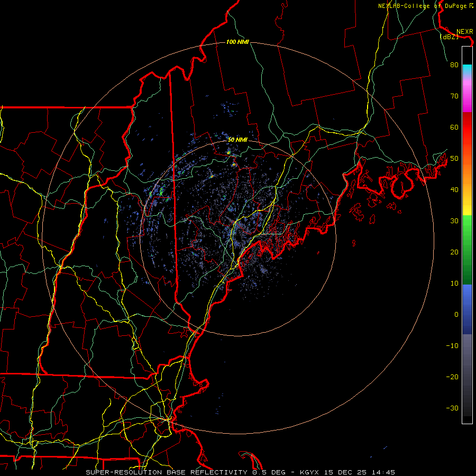Click the 70 value on dBZ scale
This screenshot has height=476, width=476.
click(454, 96)
